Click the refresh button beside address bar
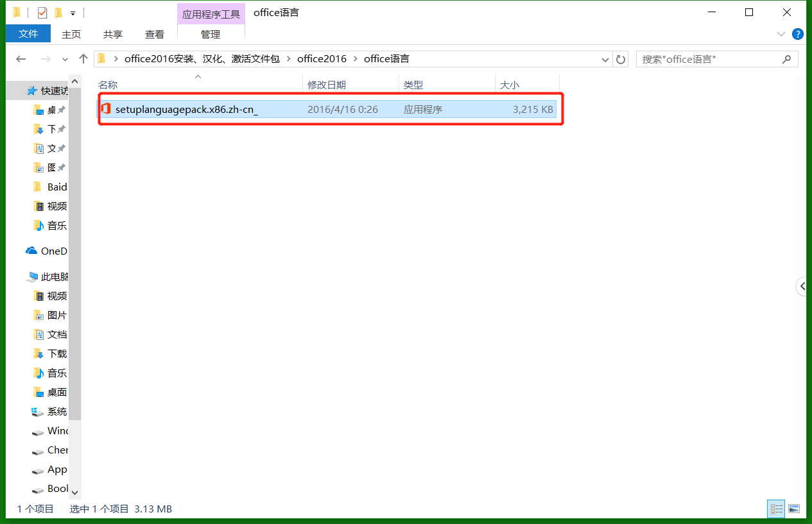The image size is (812, 524). click(621, 59)
